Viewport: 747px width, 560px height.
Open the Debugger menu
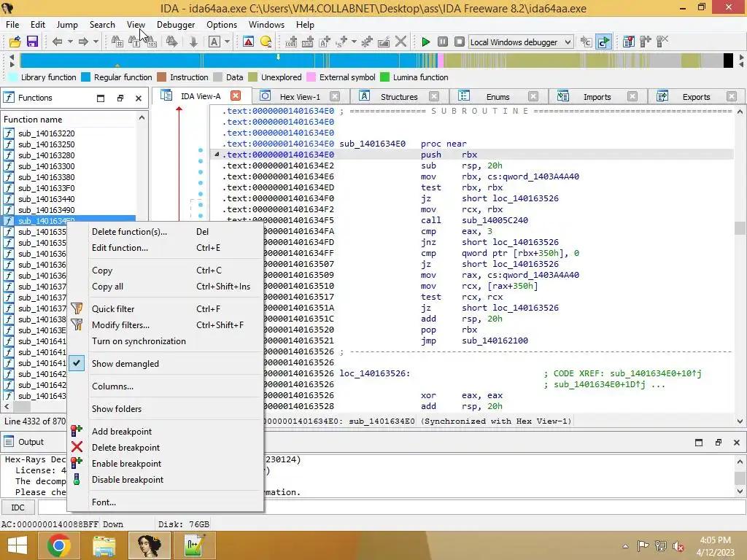(x=176, y=24)
